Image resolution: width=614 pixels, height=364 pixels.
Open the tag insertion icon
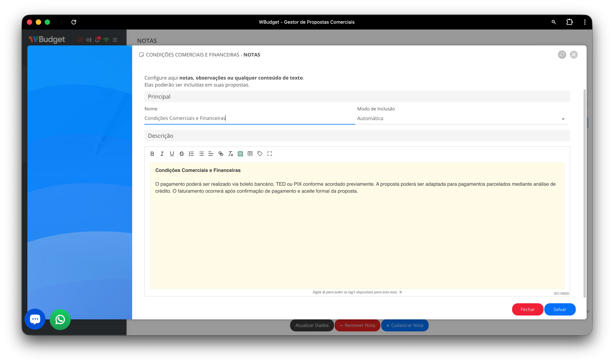click(260, 154)
